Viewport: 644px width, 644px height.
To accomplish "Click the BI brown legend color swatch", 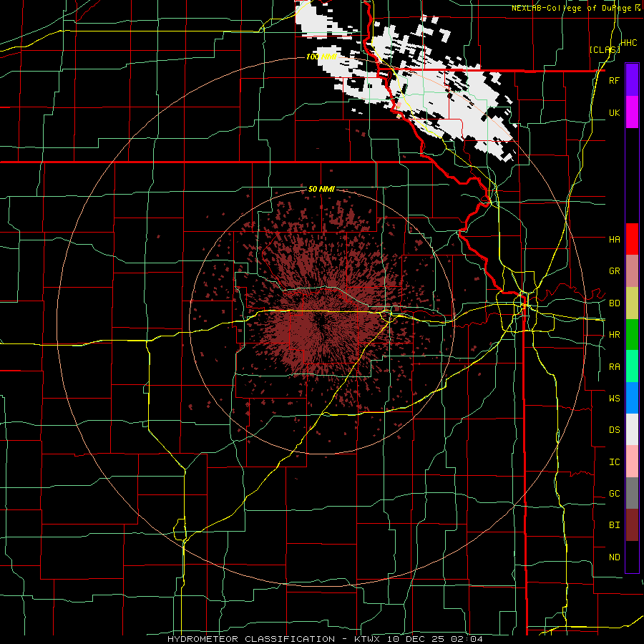I will tap(632, 525).
